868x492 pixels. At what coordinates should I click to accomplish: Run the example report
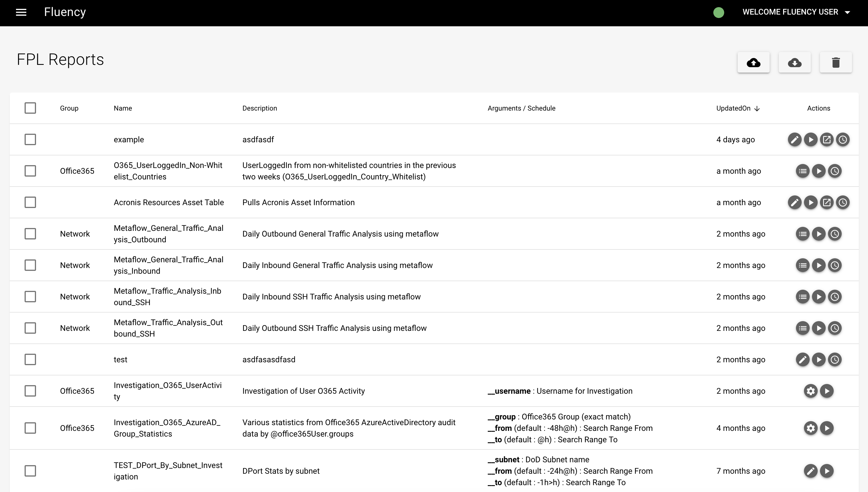click(x=811, y=139)
